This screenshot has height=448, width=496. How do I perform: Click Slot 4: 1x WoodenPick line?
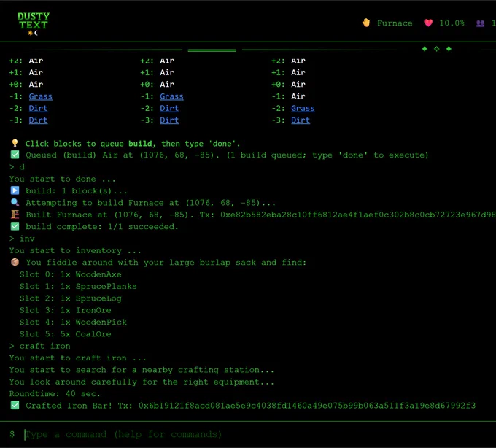tap(73, 322)
